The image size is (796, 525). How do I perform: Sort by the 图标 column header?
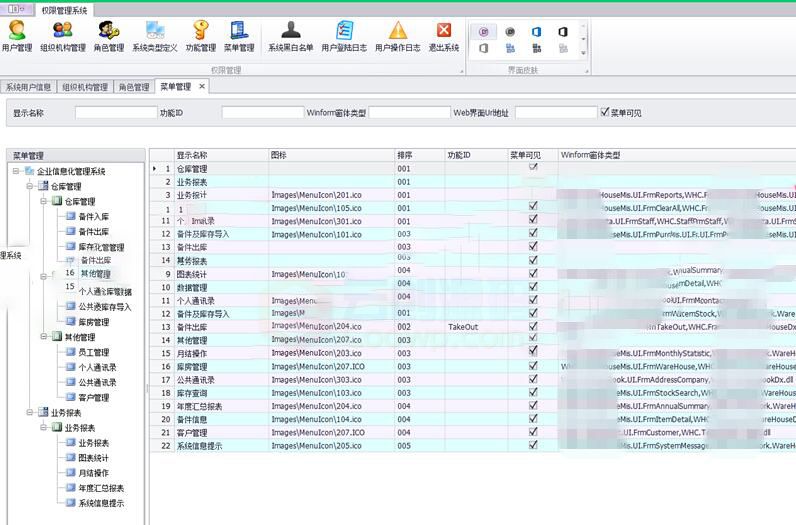coord(331,155)
